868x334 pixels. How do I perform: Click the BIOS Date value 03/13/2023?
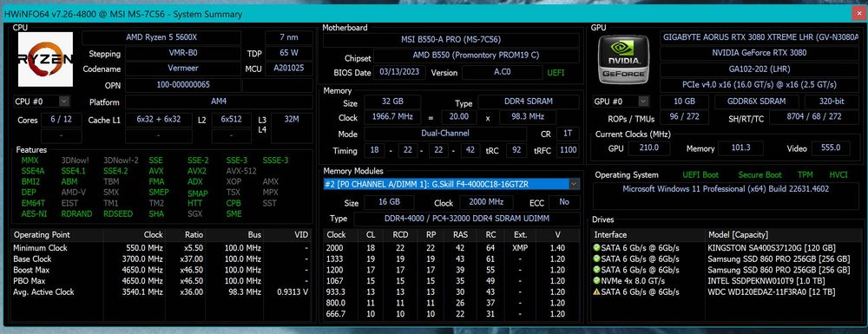pyautogui.click(x=400, y=73)
